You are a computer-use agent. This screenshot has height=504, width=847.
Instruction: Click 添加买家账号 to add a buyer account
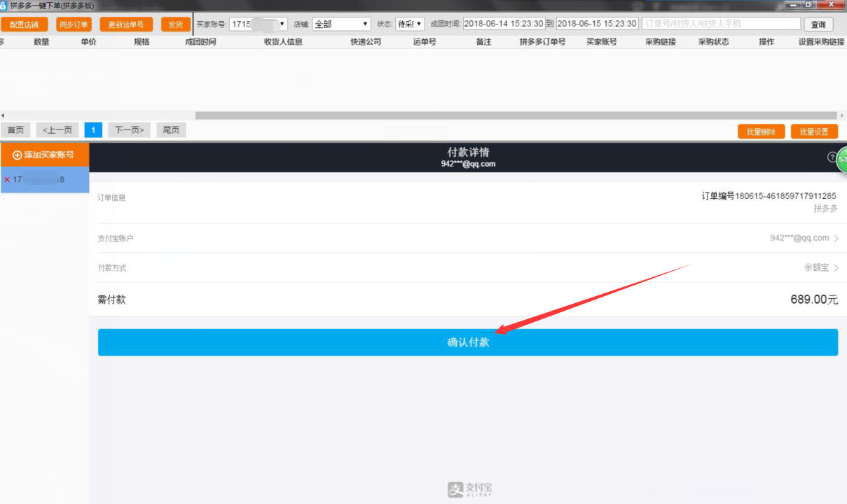click(44, 155)
